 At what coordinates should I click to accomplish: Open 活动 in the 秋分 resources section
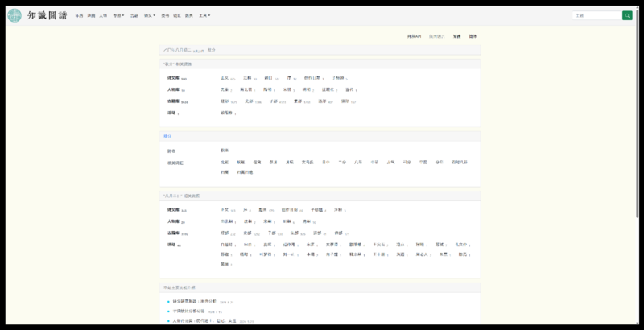[x=171, y=113]
